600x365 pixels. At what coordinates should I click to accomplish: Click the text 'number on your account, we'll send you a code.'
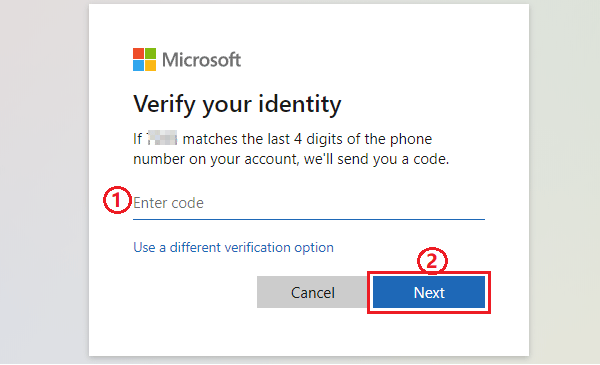click(x=291, y=159)
